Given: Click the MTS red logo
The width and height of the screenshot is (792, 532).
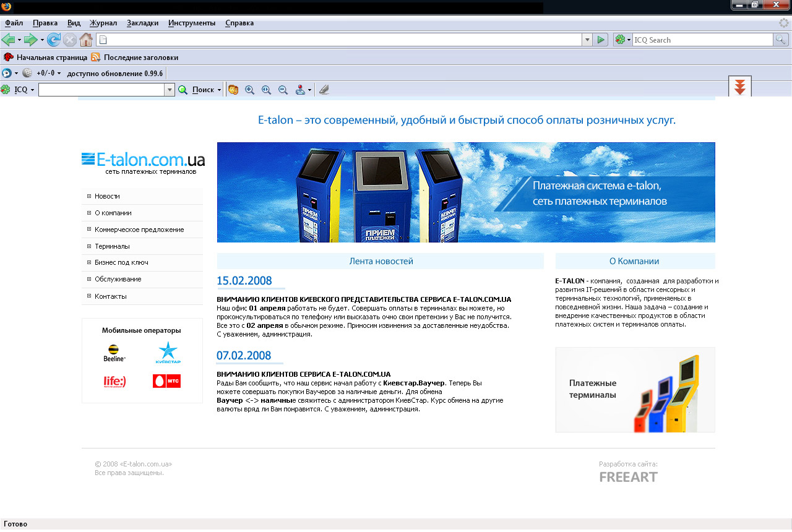Looking at the screenshot, I should 166,381.
